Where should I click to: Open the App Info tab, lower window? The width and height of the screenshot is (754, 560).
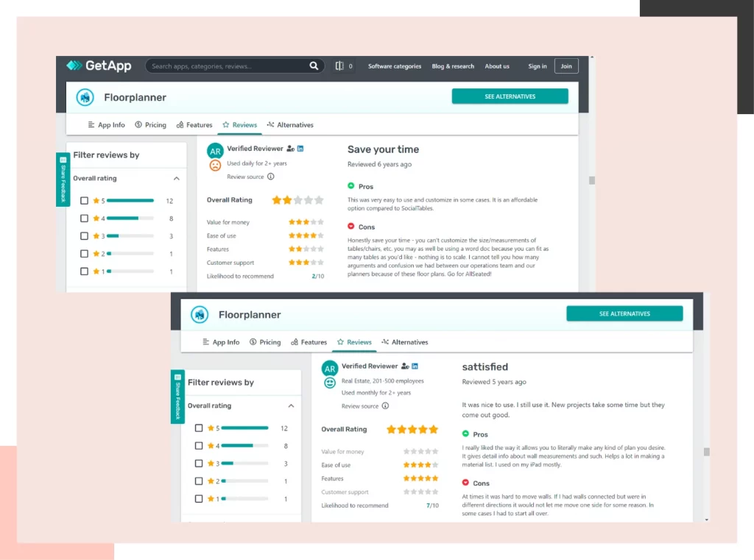(x=221, y=342)
